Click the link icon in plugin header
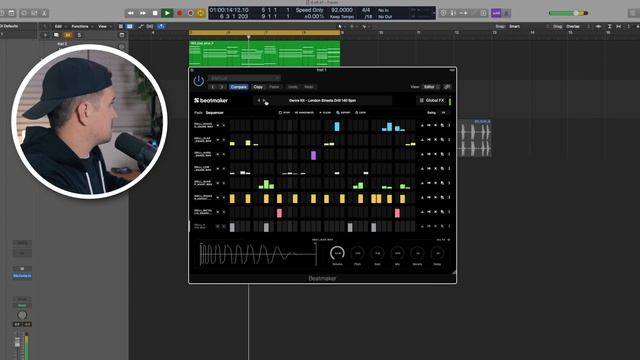 tap(447, 87)
